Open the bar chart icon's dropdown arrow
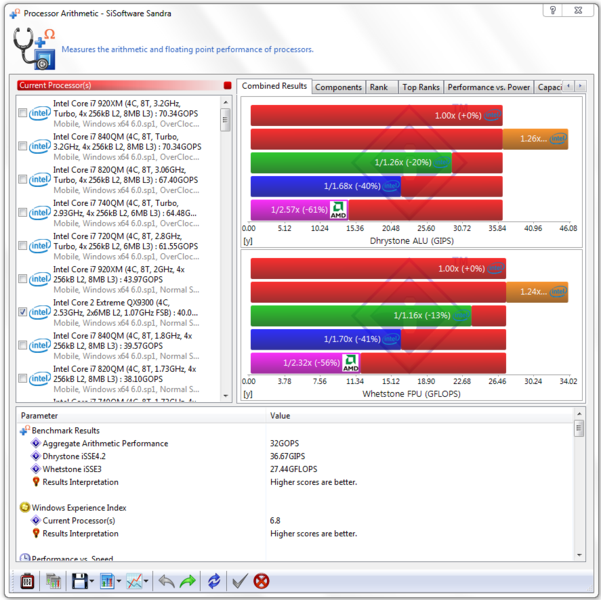The image size is (601, 600). point(119,582)
